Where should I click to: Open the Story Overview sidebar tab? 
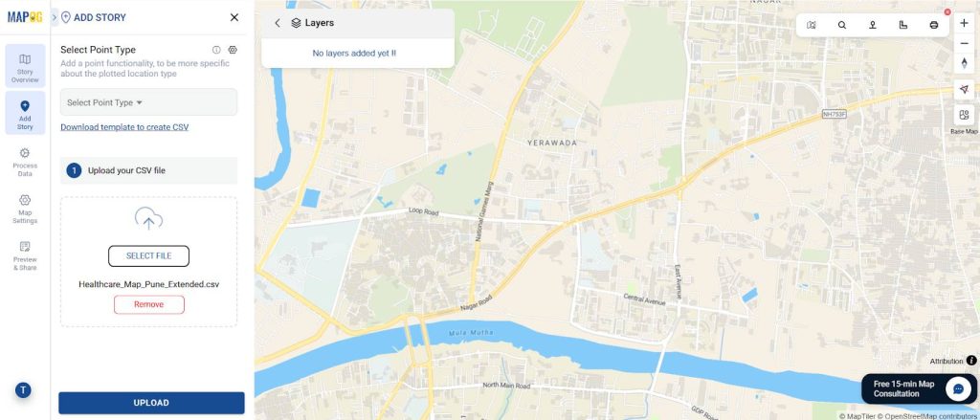tap(25, 67)
